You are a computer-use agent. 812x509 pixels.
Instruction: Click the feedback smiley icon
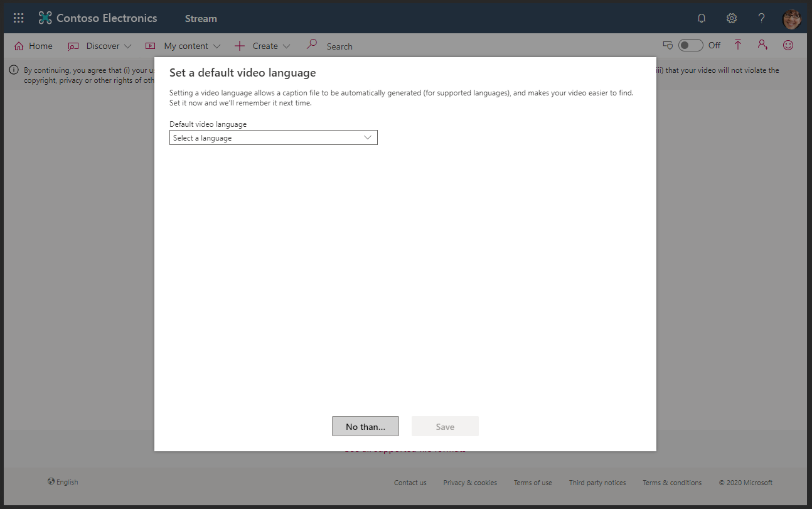pos(788,45)
